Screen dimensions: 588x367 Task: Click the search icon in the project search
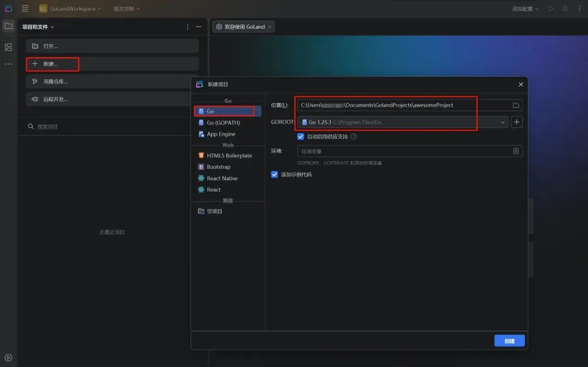(30, 126)
